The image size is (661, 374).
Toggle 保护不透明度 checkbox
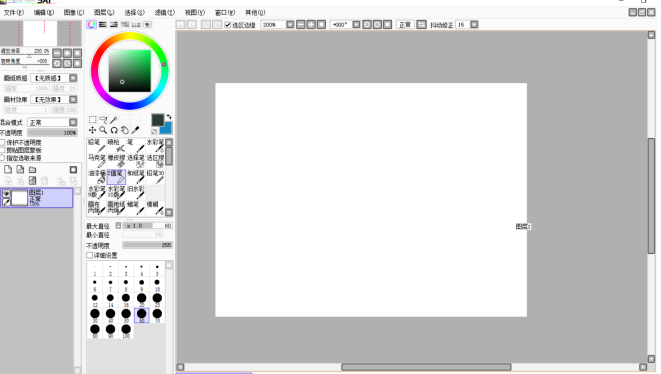pos(2,143)
